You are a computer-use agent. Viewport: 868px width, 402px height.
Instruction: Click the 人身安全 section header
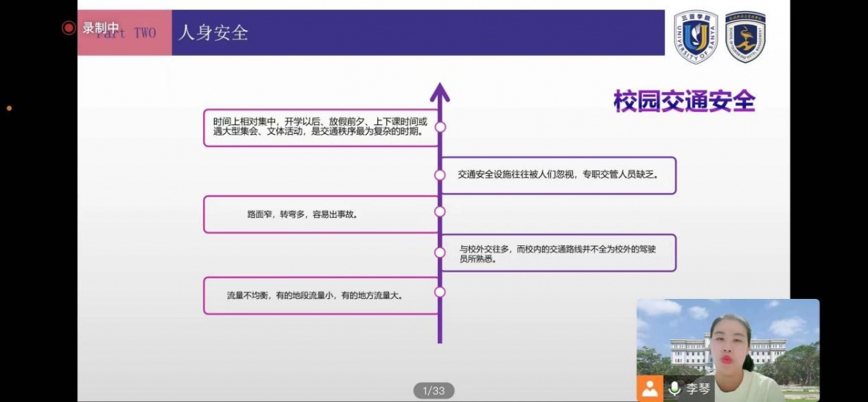213,32
